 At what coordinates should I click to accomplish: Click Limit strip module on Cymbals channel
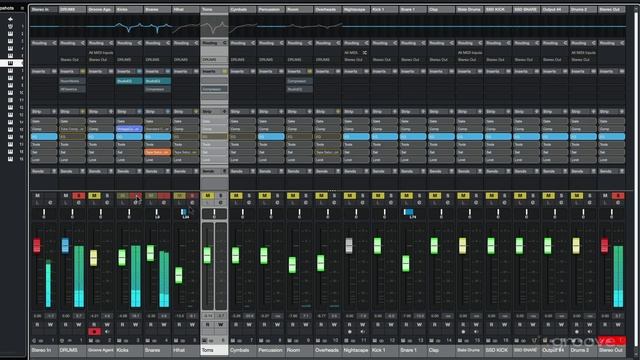(x=243, y=160)
